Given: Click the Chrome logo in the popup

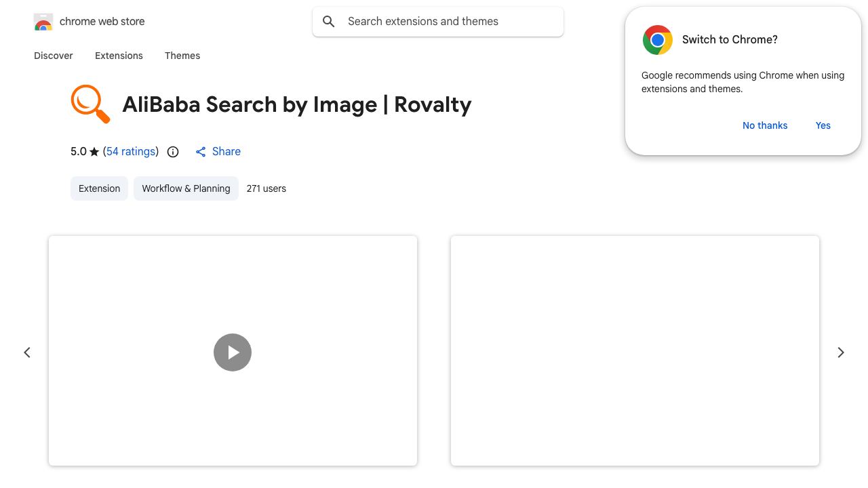Looking at the screenshot, I should (658, 40).
